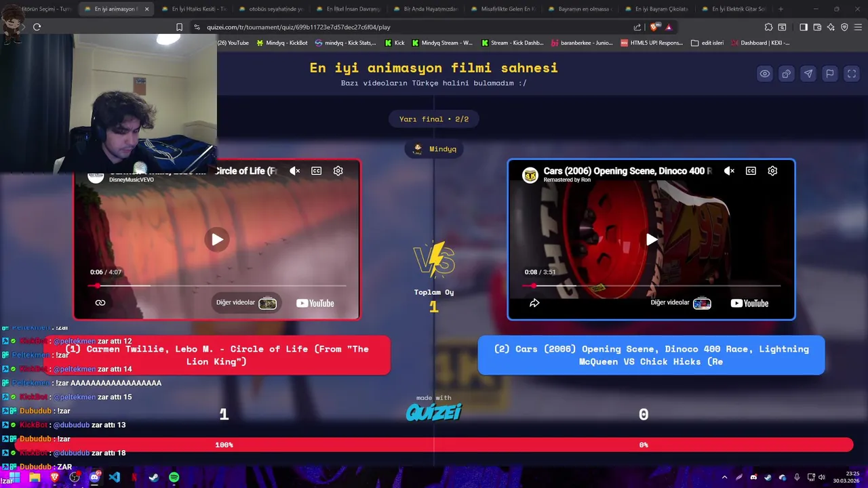Open 'baranberkee - Junio...' bookmark
The width and height of the screenshot is (868, 488).
point(581,43)
